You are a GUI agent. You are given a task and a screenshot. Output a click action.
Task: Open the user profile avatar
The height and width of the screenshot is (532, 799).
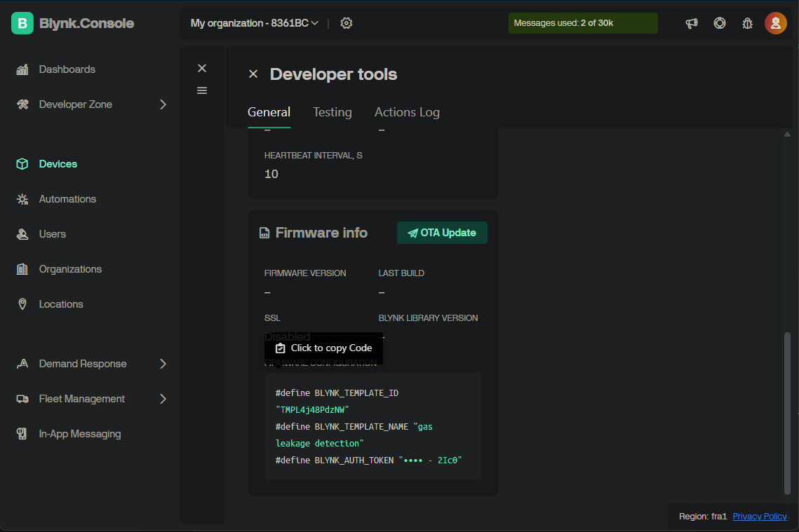(775, 23)
